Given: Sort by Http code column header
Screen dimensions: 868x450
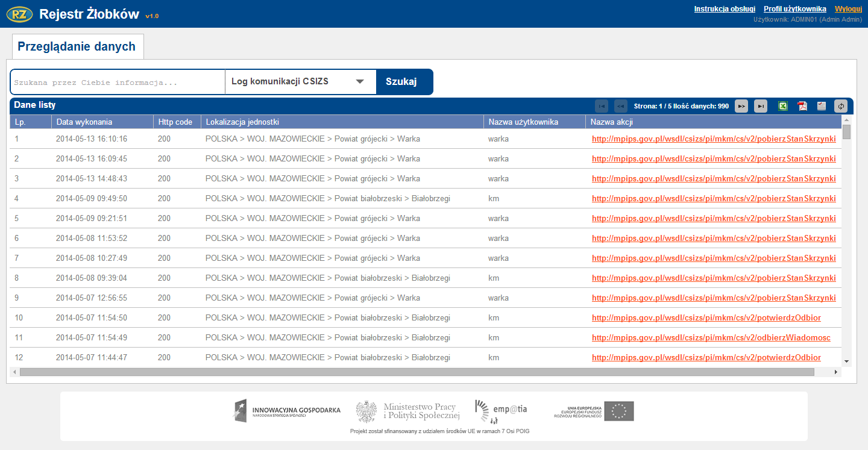Looking at the screenshot, I should (x=177, y=122).
